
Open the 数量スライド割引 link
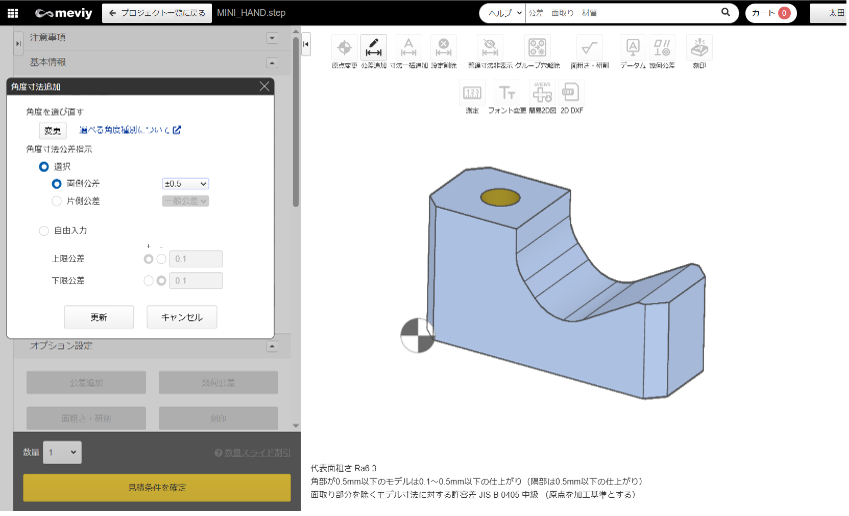pos(257,453)
